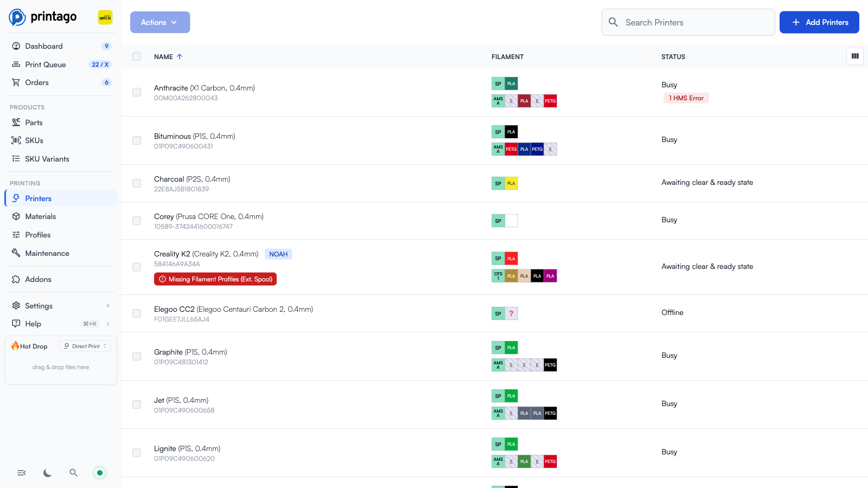868x488 pixels.
Task: Click the Orders count badge 6
Action: [106, 82]
